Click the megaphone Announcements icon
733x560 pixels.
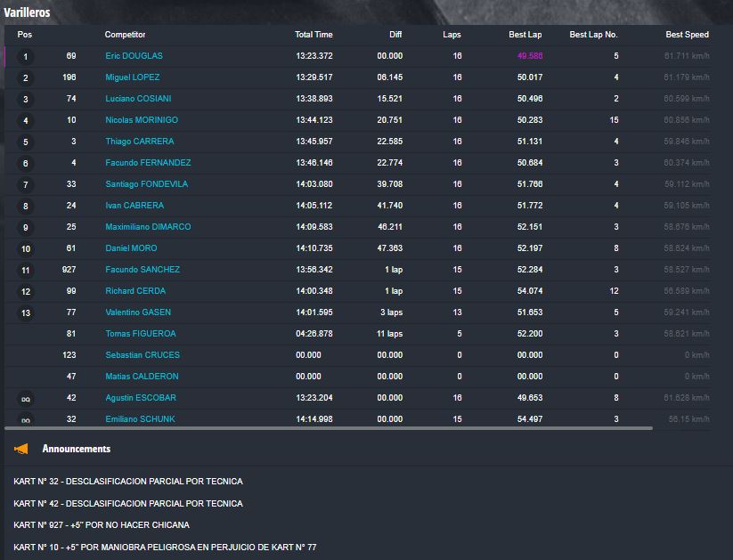(21, 449)
